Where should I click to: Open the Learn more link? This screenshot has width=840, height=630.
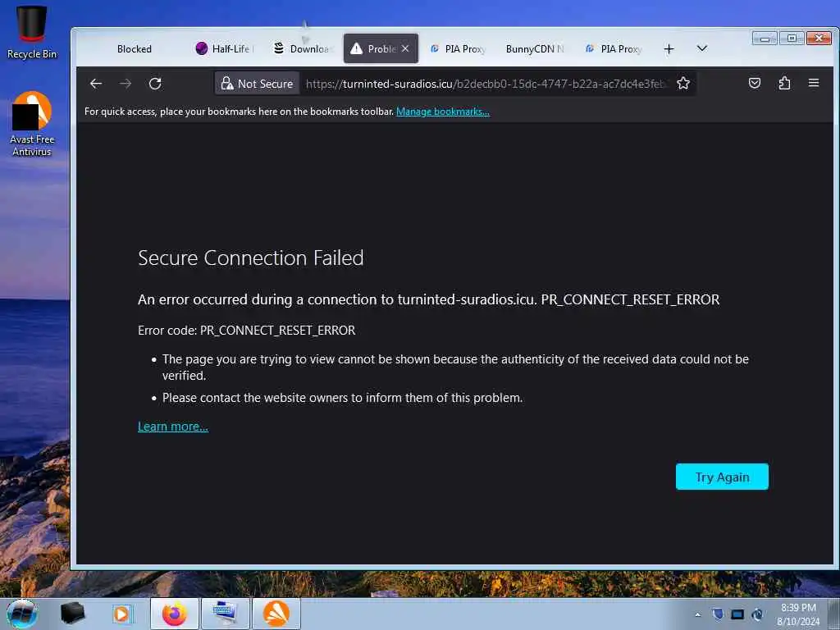(173, 427)
